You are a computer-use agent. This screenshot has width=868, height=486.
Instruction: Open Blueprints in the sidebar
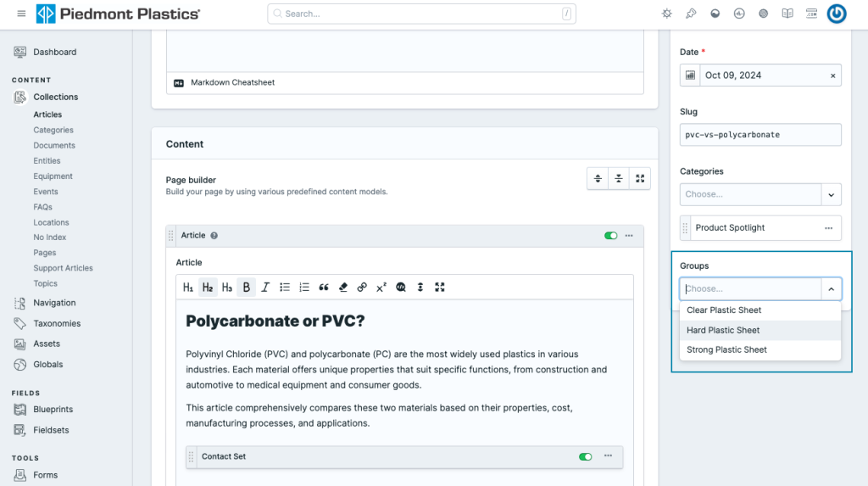(53, 410)
